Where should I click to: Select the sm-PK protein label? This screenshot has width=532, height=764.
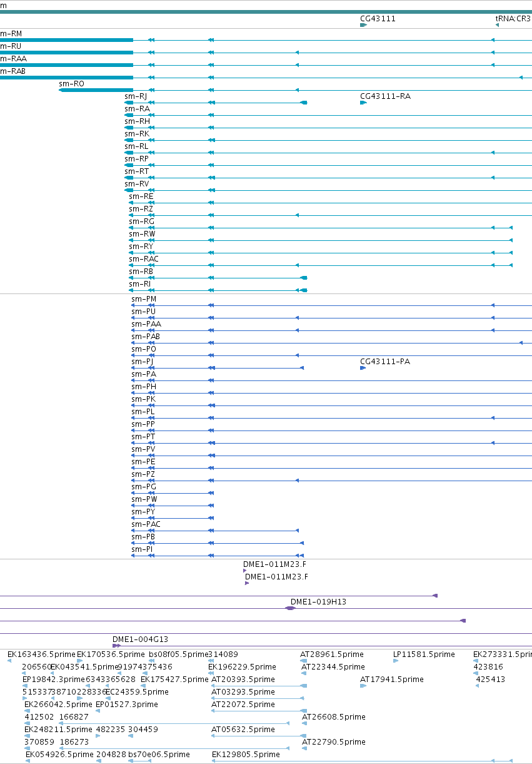(x=143, y=399)
